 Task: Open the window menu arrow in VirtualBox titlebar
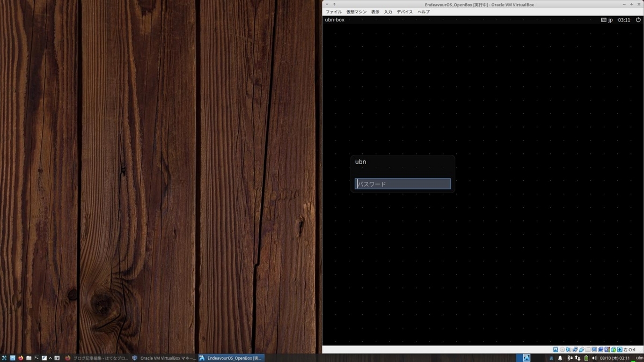pyautogui.click(x=327, y=4)
